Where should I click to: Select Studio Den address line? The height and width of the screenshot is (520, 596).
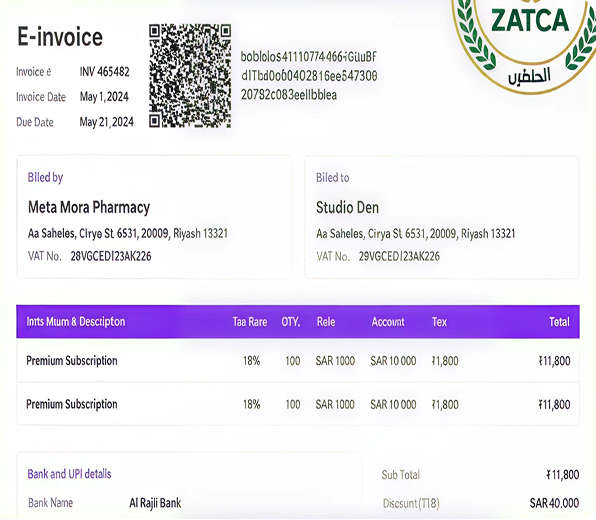pyautogui.click(x=415, y=233)
